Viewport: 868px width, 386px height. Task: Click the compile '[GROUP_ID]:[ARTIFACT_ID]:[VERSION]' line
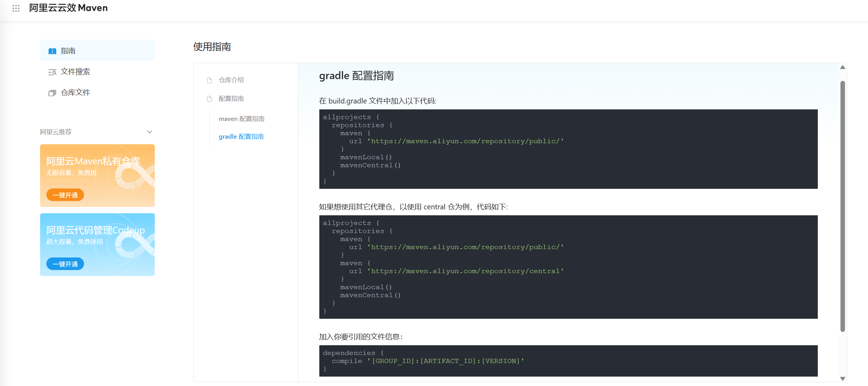point(428,361)
